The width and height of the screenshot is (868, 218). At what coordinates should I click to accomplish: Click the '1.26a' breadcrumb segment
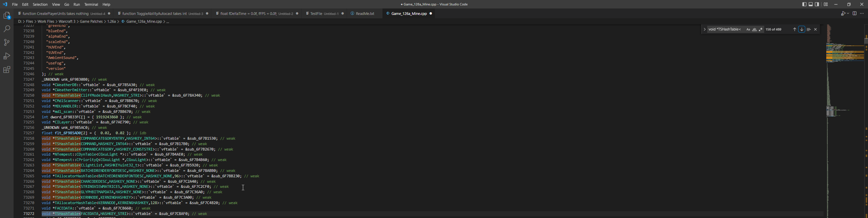112,21
